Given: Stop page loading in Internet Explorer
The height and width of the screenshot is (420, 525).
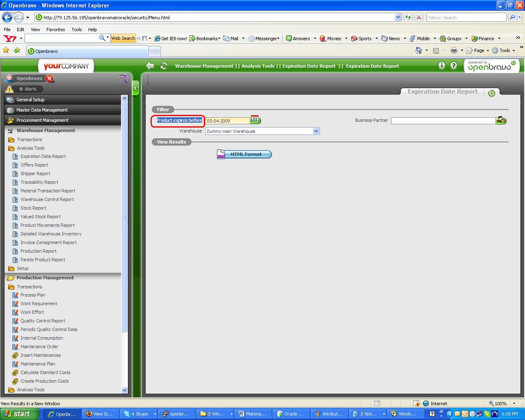Looking at the screenshot, I should pyautogui.click(x=419, y=17).
